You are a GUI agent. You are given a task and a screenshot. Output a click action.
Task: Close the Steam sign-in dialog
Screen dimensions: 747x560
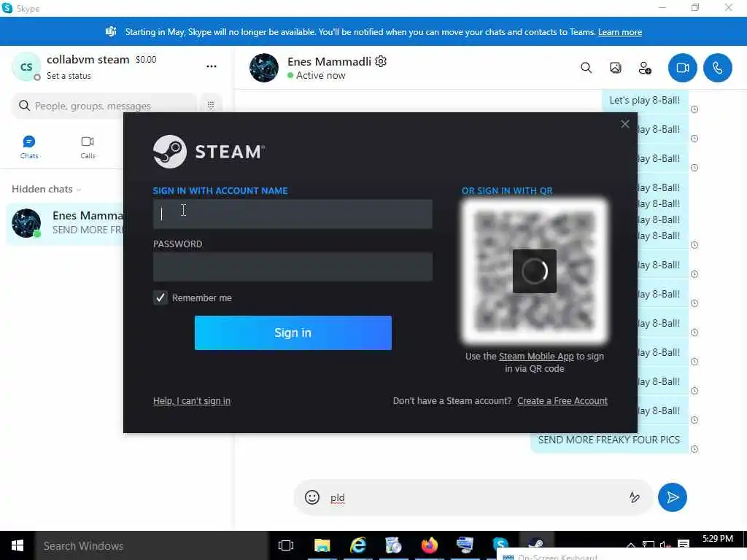tap(624, 124)
